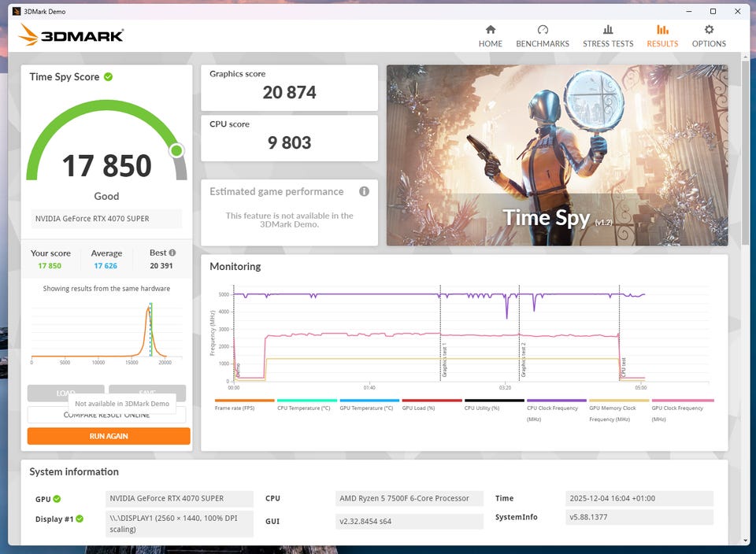Image resolution: width=756 pixels, height=554 pixels.
Task: Open Options via the gear icon
Action: coord(708,30)
